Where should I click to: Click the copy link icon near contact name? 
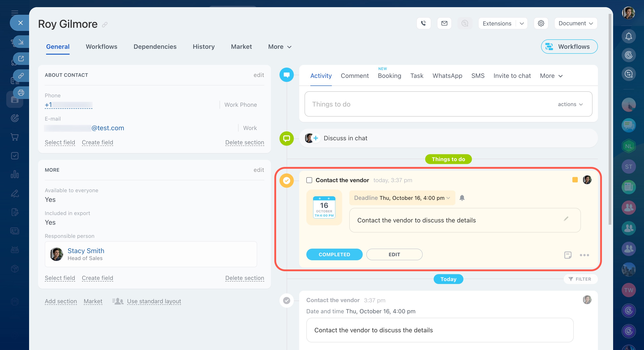coord(105,24)
